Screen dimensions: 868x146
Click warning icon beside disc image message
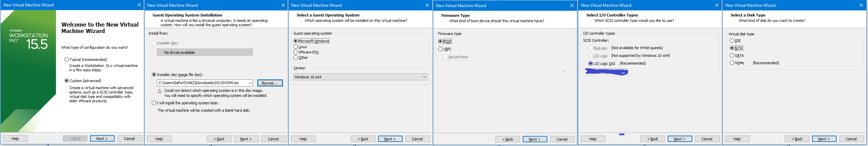tap(160, 91)
